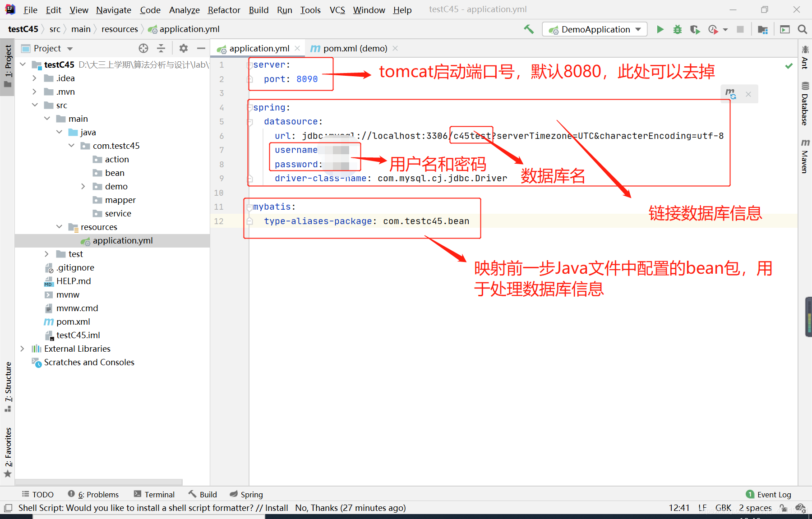812x519 pixels.
Task: Click Load Maven changes floating icon
Action: tap(731, 94)
